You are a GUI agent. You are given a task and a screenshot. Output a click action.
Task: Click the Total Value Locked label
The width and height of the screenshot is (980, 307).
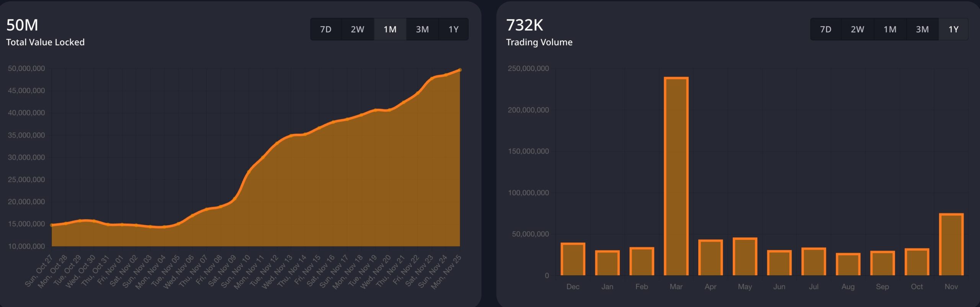click(45, 42)
